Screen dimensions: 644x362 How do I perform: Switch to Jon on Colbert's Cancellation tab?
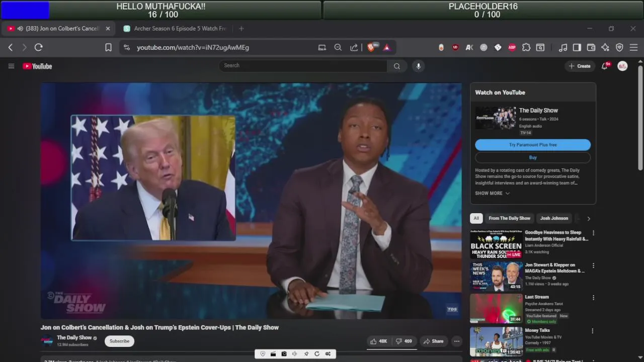click(58, 29)
